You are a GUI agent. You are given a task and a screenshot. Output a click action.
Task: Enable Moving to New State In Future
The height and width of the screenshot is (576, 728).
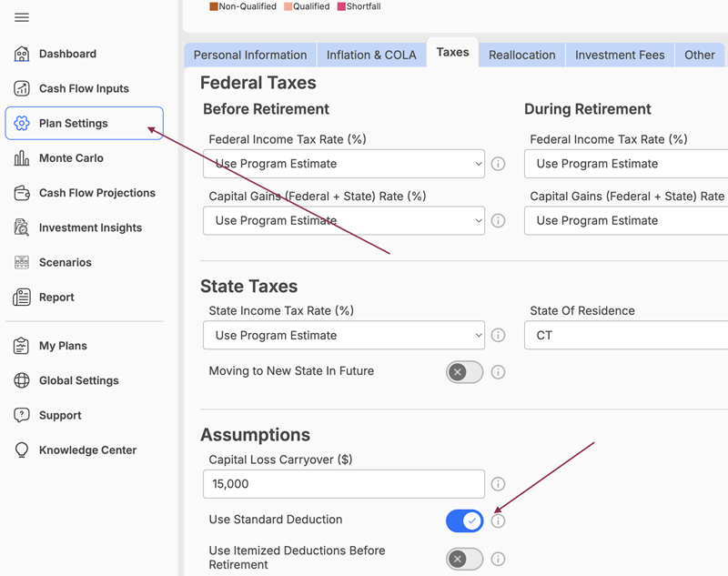pyautogui.click(x=464, y=372)
